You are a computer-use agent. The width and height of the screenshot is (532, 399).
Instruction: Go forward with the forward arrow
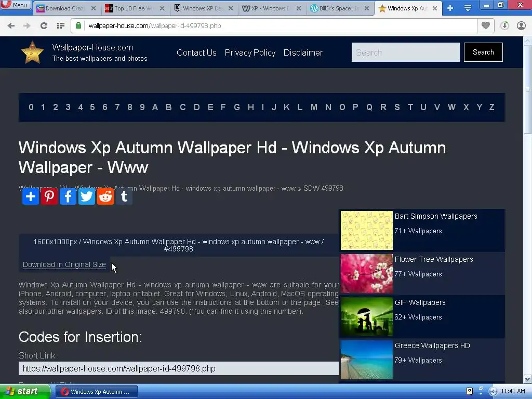click(27, 25)
